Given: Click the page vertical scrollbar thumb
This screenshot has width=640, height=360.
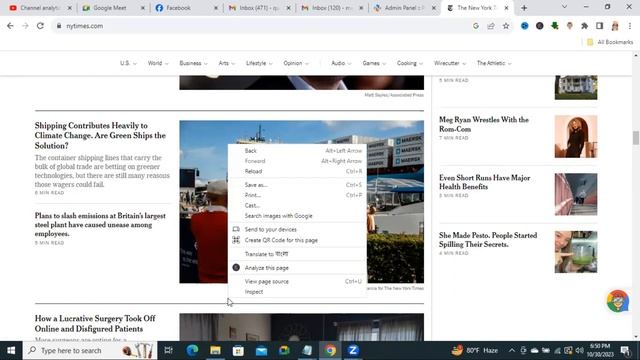Looking at the screenshot, I should pyautogui.click(x=636, y=138).
